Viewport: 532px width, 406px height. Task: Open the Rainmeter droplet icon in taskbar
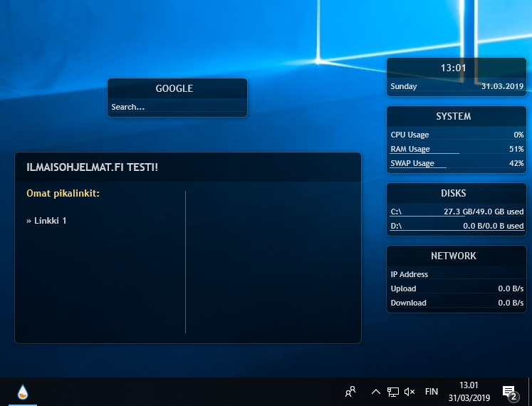[x=23, y=392]
